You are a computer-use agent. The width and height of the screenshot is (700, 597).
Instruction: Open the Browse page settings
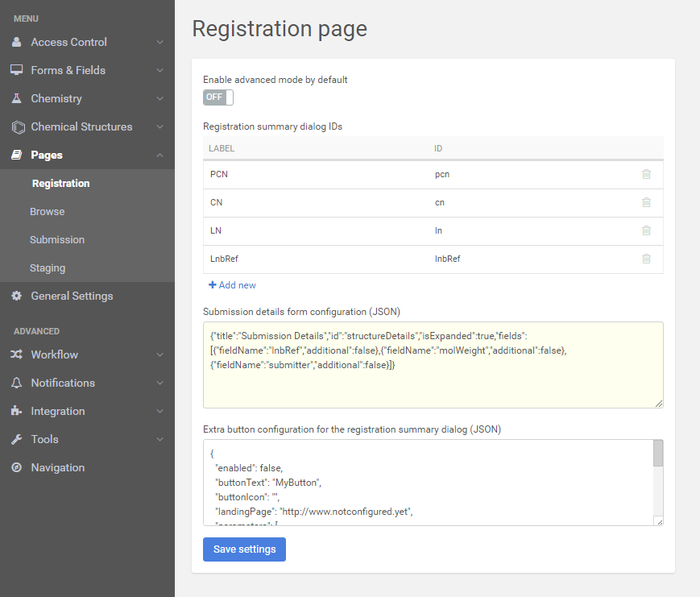tap(48, 211)
